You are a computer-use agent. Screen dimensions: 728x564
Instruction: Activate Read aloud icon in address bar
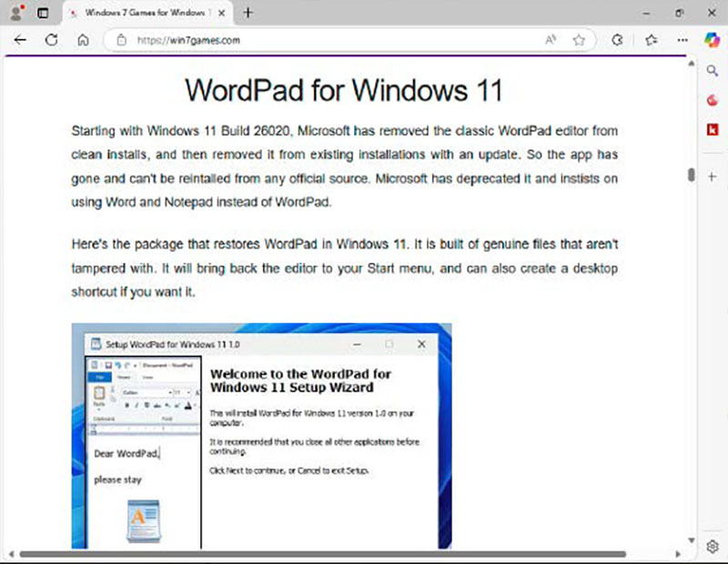(551, 40)
